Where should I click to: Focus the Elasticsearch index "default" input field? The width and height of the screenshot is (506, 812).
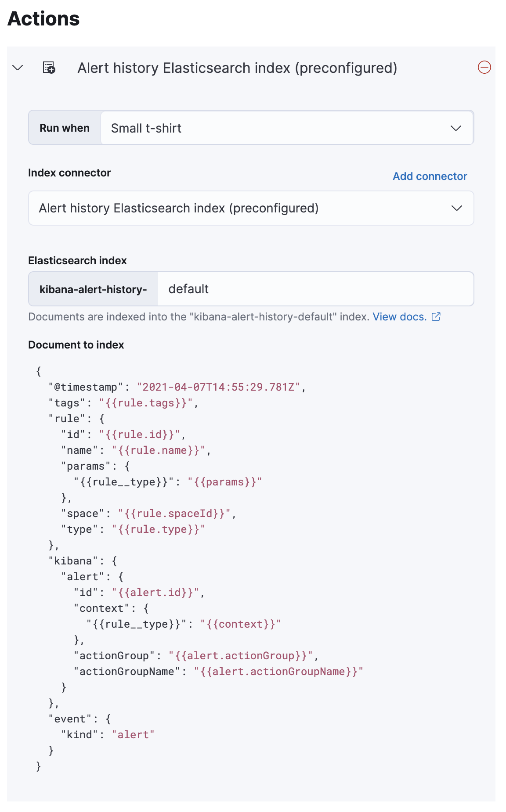tap(315, 289)
